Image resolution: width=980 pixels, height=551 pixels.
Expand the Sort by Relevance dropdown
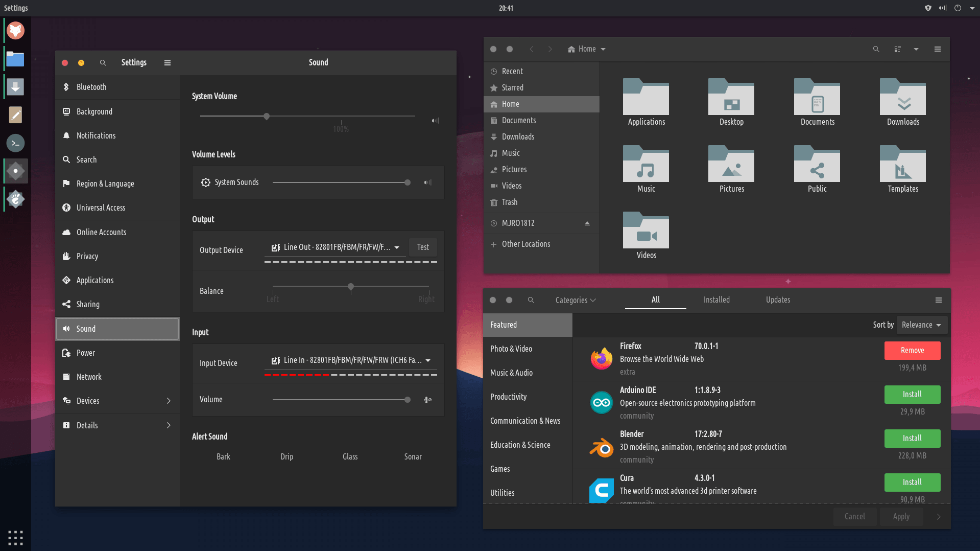(921, 325)
